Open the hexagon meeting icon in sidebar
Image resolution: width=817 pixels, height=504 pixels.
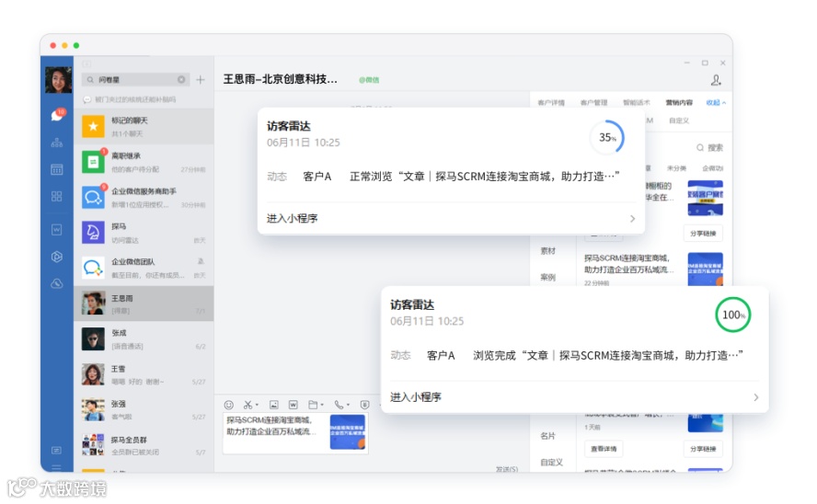pos(57,257)
